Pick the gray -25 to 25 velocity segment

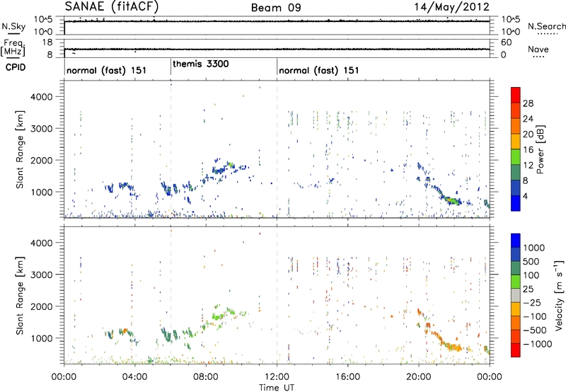click(x=516, y=295)
